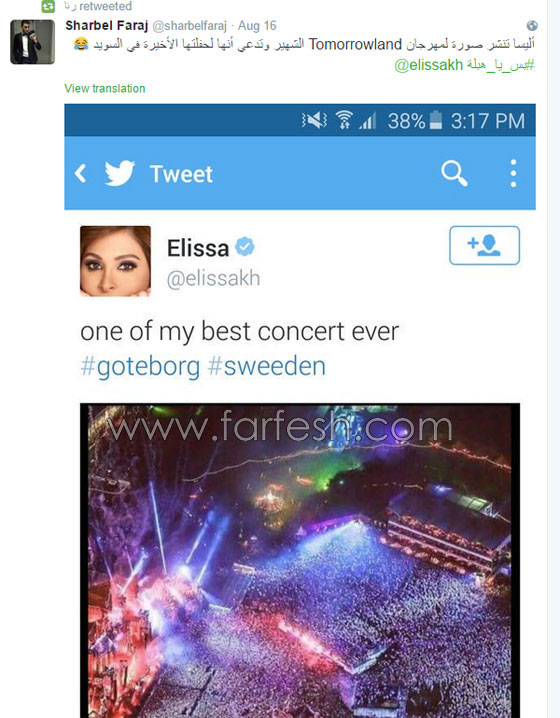560x718 pixels.
Task: Click the Twitter bird logo
Action: (x=120, y=173)
